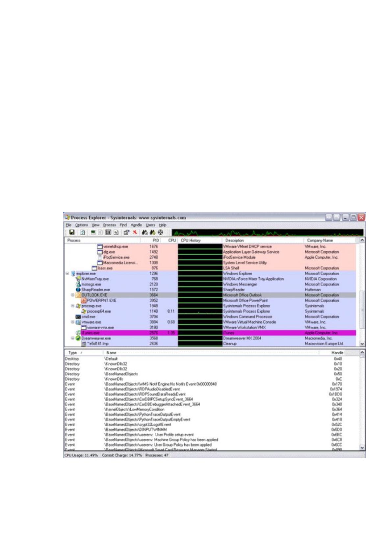The image size is (392, 554).
Task: Click the Properties toolbar icon
Action: point(126,232)
